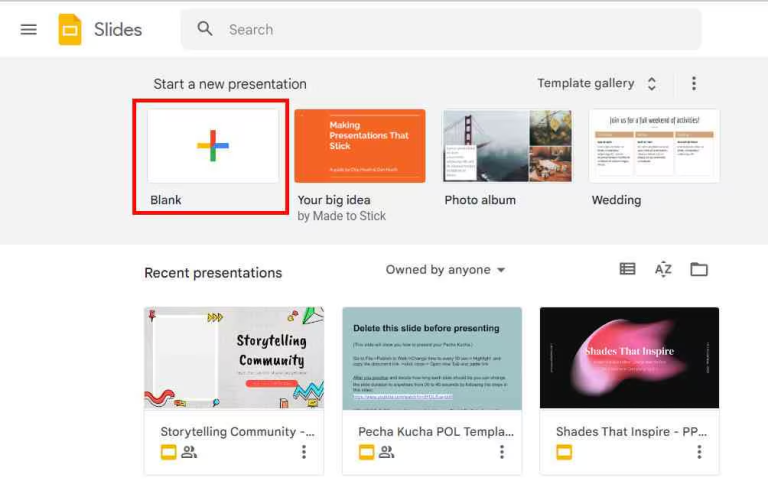Image resolution: width=768 pixels, height=484 pixels.
Task: Open the file picker folder icon
Action: pyautogui.click(x=699, y=269)
